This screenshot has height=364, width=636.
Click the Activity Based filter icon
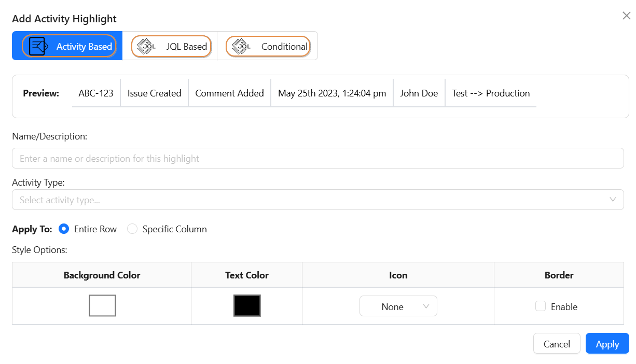pos(38,46)
